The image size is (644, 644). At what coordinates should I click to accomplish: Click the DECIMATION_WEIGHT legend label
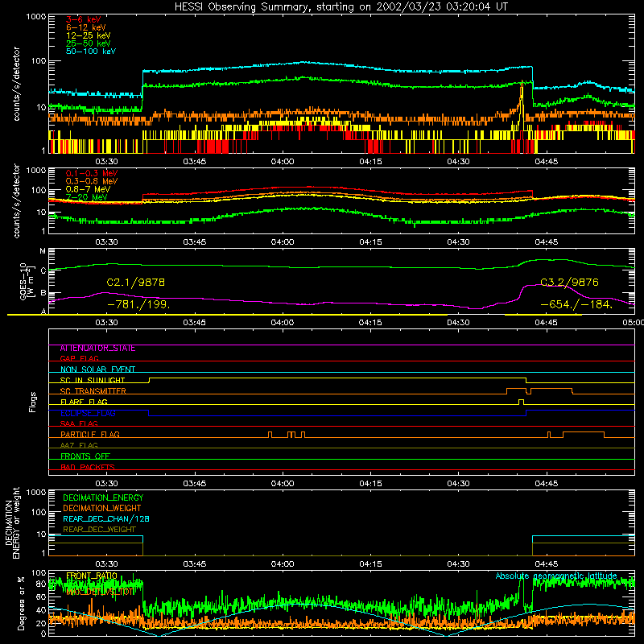(102, 509)
